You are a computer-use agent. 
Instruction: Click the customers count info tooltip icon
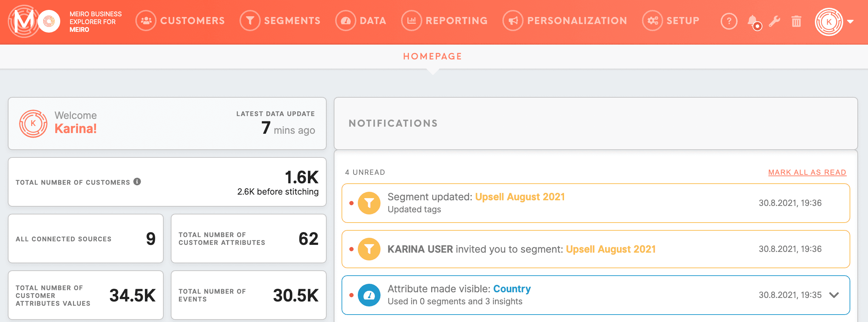(x=137, y=182)
